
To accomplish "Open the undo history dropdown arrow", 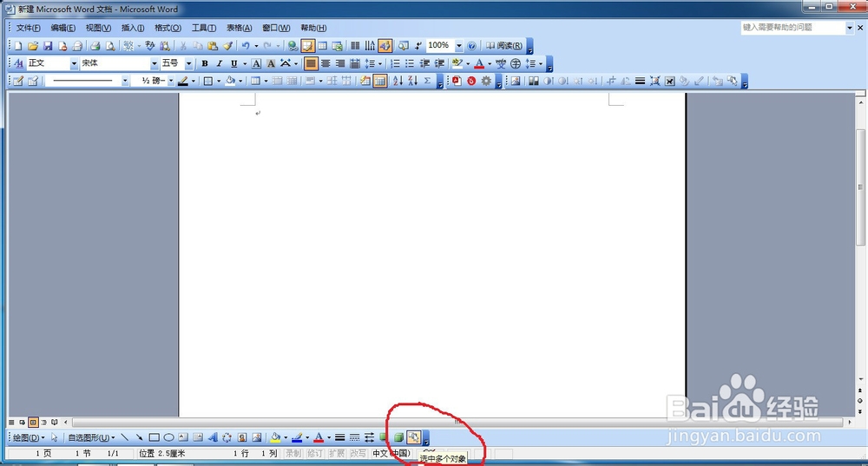I will 256,46.
